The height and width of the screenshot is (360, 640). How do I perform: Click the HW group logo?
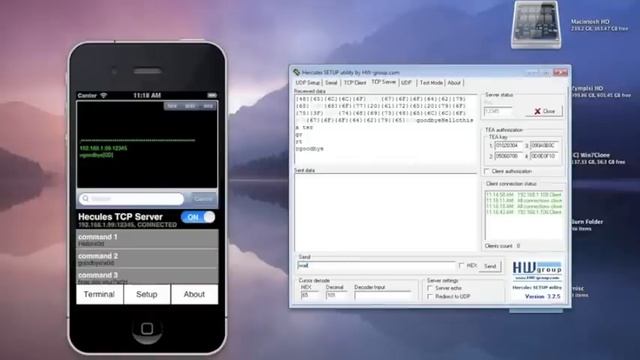pyautogui.click(x=537, y=270)
